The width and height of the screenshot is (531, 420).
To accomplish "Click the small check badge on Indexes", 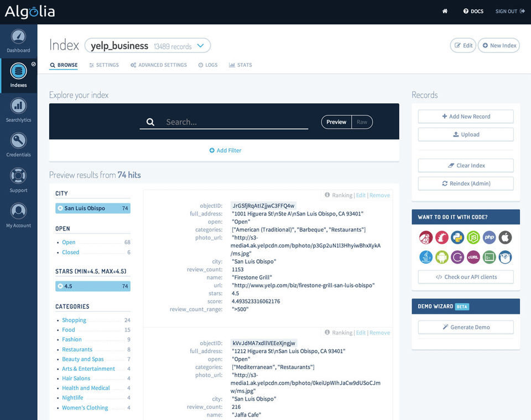I will click(34, 64).
